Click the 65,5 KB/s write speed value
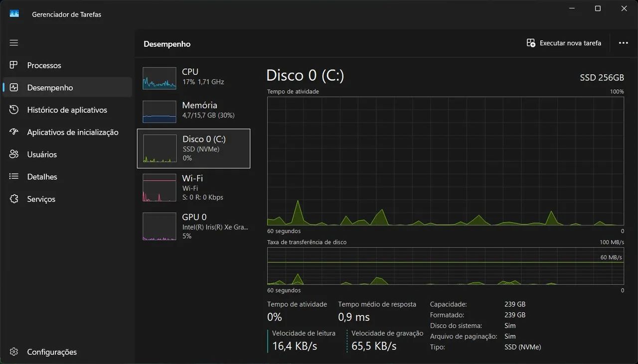 [374, 346]
